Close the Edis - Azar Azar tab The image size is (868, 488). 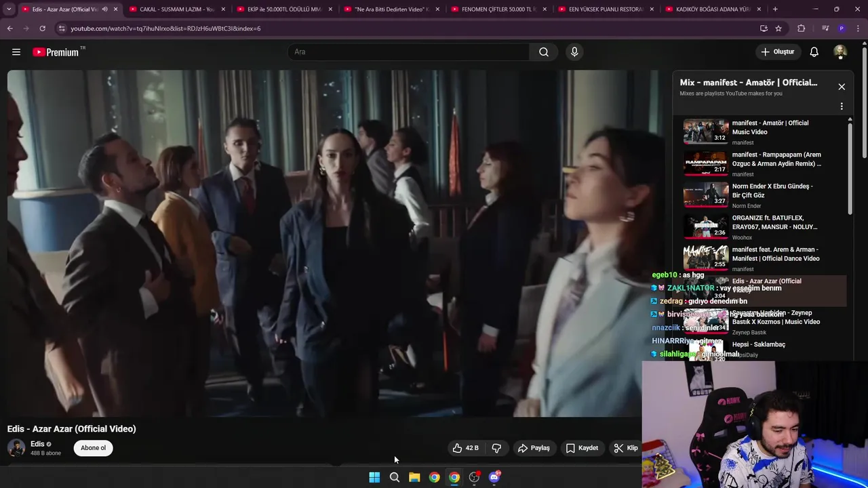pyautogui.click(x=115, y=9)
